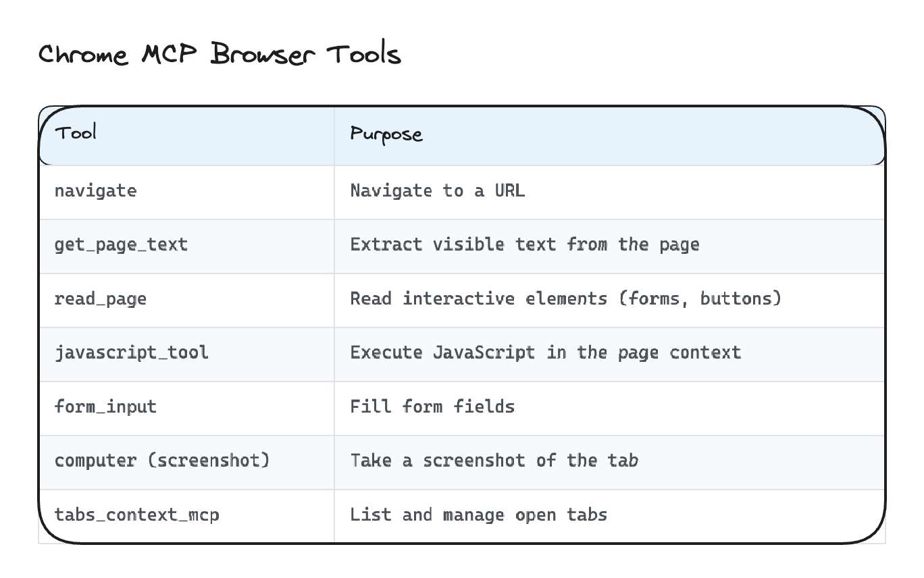Select the 'read_page' tool name

(101, 298)
